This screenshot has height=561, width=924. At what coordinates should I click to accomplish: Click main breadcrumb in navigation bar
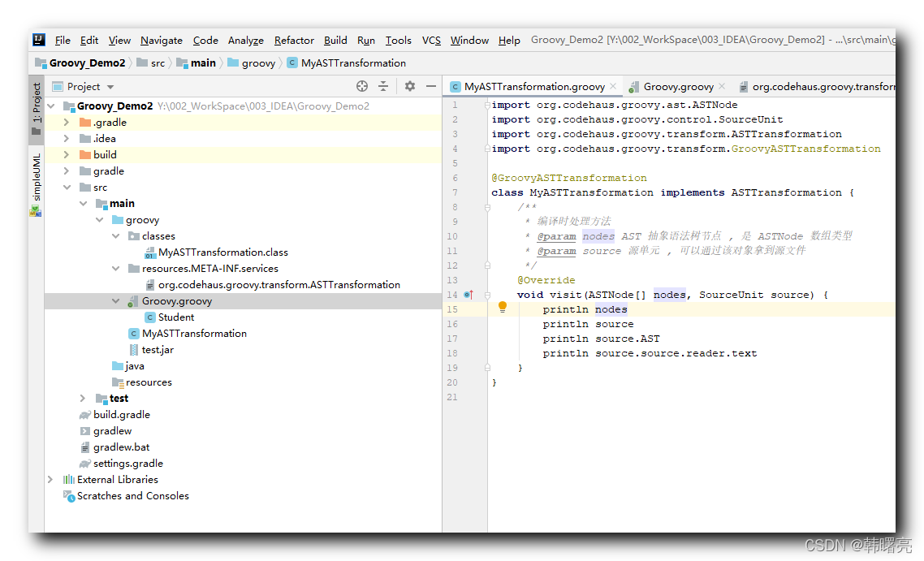coord(196,63)
